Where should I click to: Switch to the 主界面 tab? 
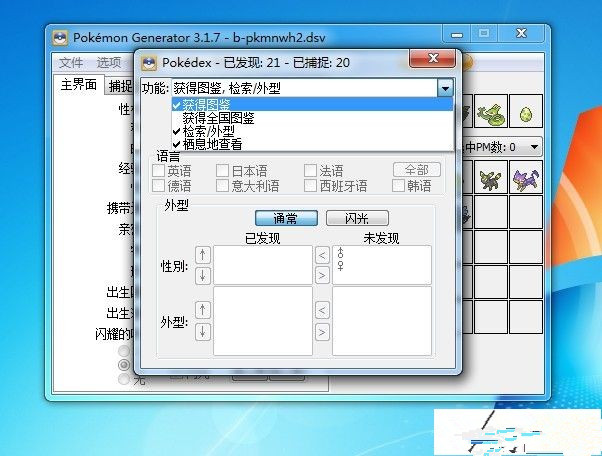pyautogui.click(x=78, y=84)
